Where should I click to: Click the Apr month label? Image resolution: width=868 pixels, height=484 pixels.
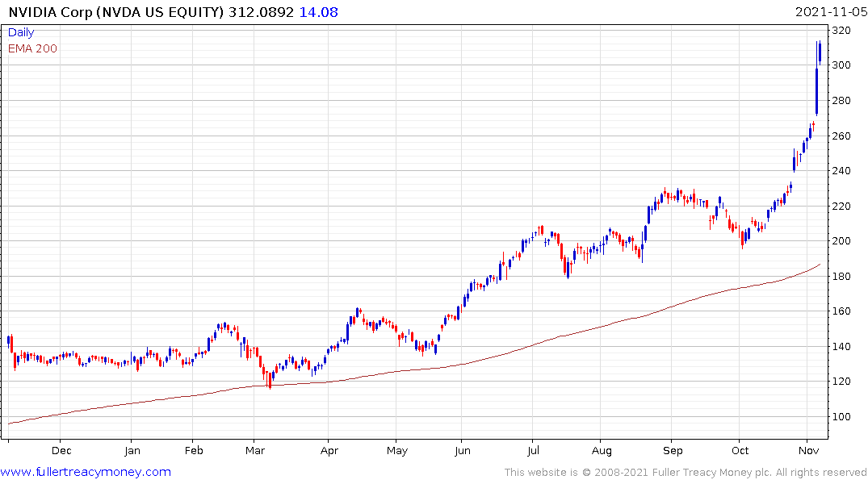(329, 450)
